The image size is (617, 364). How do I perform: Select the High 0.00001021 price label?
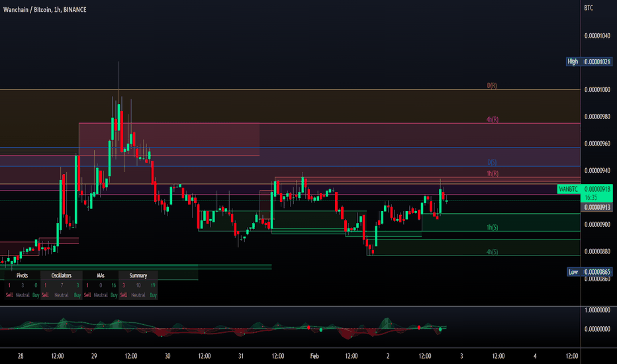coord(589,62)
